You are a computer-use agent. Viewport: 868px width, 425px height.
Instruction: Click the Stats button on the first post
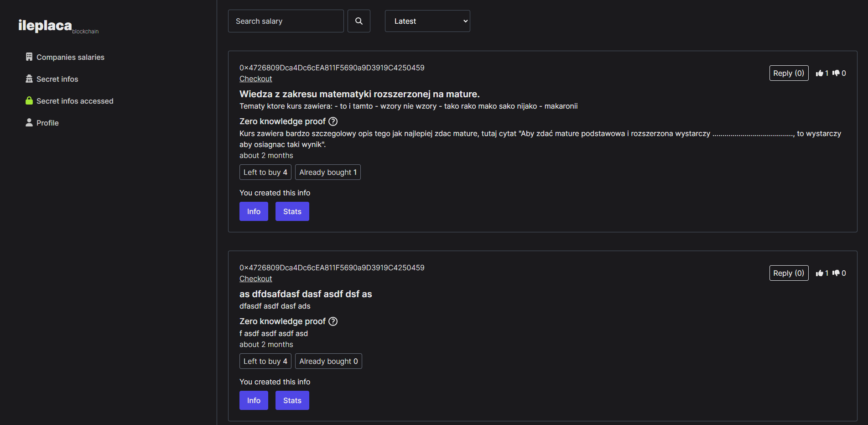[x=292, y=211]
